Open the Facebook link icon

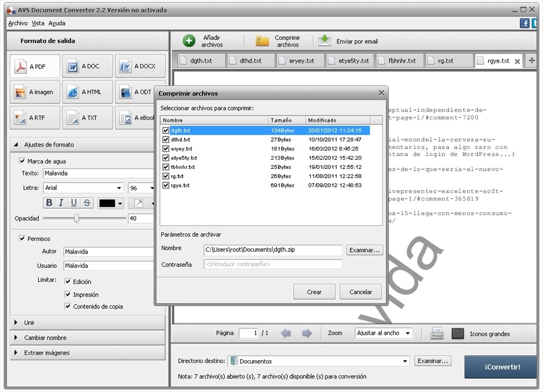524,23
